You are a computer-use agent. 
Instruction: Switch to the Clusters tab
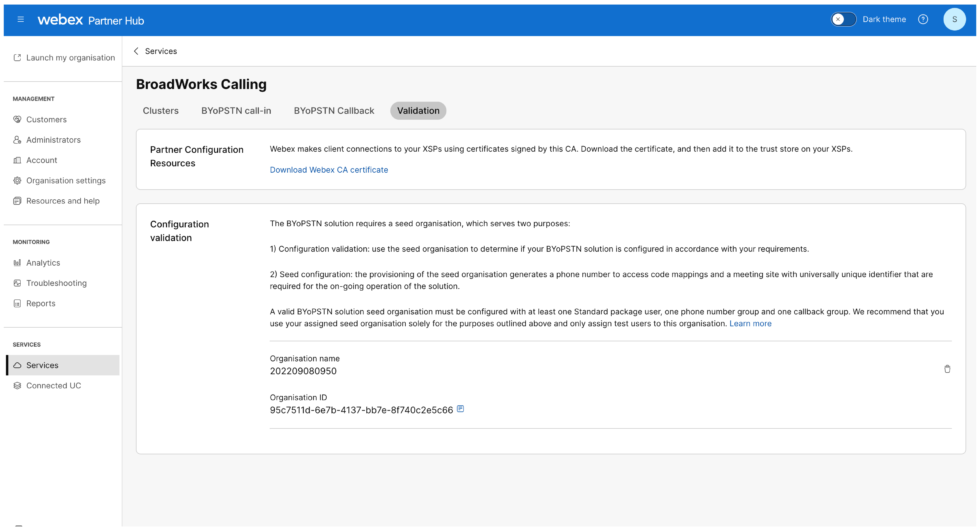[160, 111]
